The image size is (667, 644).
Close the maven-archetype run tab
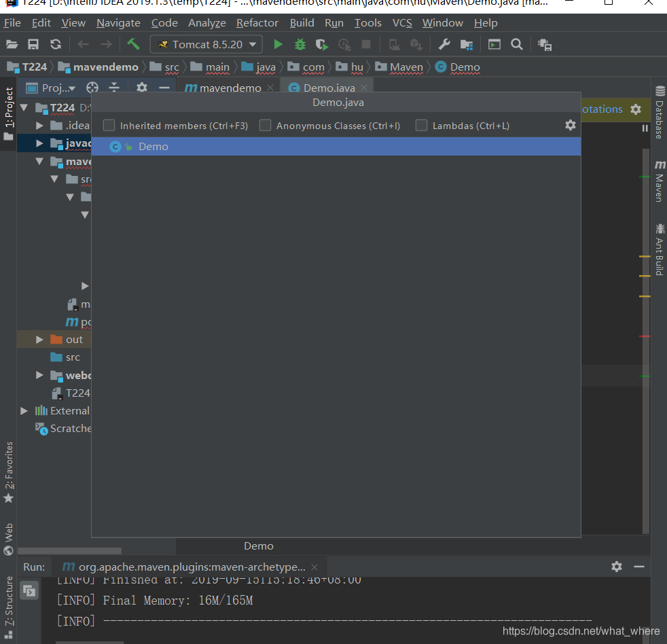point(314,567)
